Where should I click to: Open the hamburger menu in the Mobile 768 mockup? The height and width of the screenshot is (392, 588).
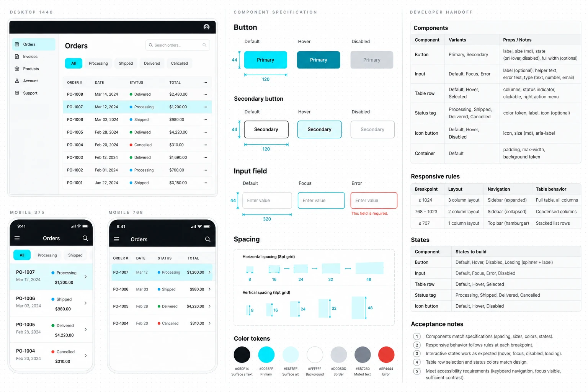(x=117, y=239)
